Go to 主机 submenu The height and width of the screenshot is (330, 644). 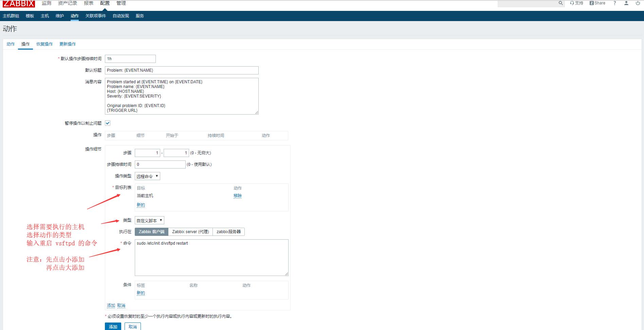pos(45,16)
